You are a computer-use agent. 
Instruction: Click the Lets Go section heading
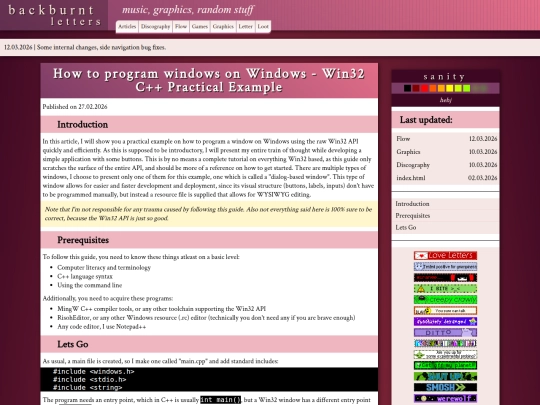tap(73, 344)
